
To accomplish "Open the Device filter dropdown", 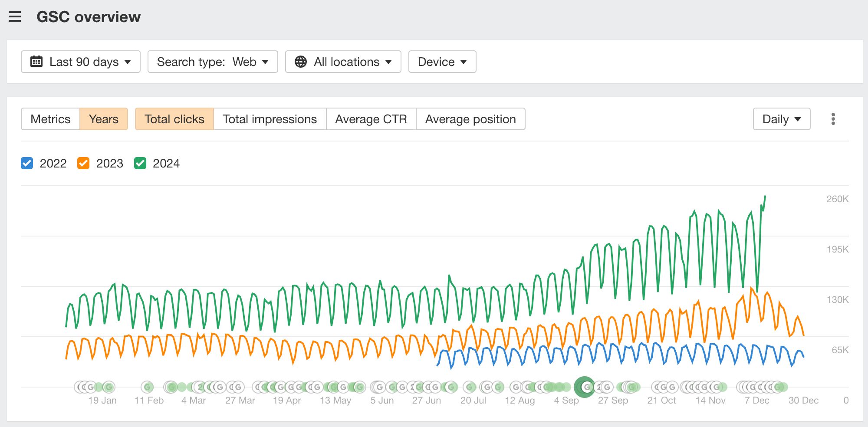I will 442,62.
